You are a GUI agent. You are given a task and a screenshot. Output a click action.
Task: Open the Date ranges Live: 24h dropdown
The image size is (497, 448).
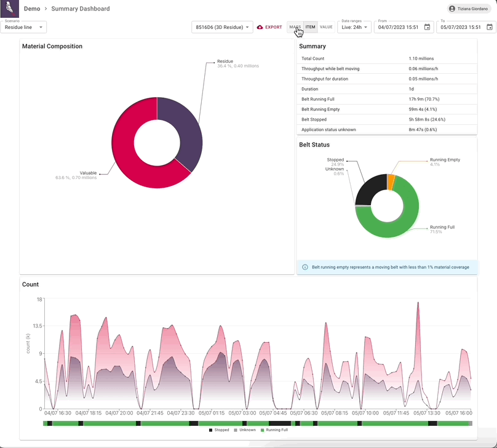pyautogui.click(x=354, y=27)
